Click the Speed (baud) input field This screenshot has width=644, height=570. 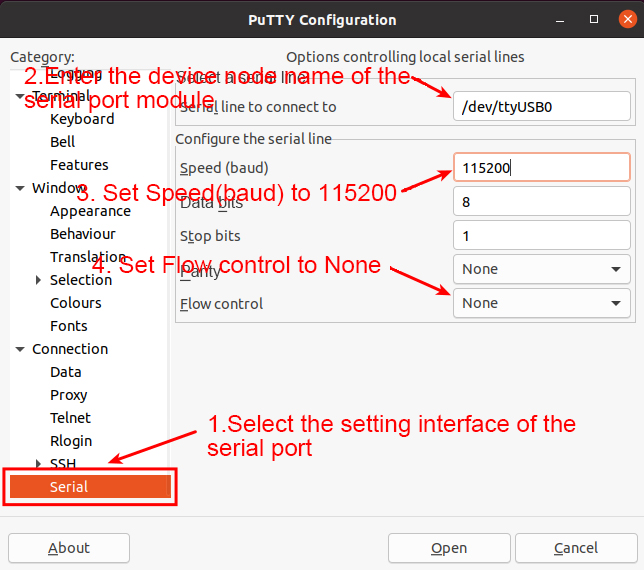pos(542,168)
